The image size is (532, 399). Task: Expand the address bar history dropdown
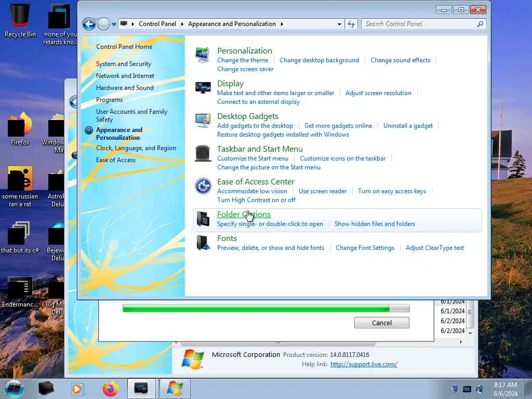pos(339,24)
